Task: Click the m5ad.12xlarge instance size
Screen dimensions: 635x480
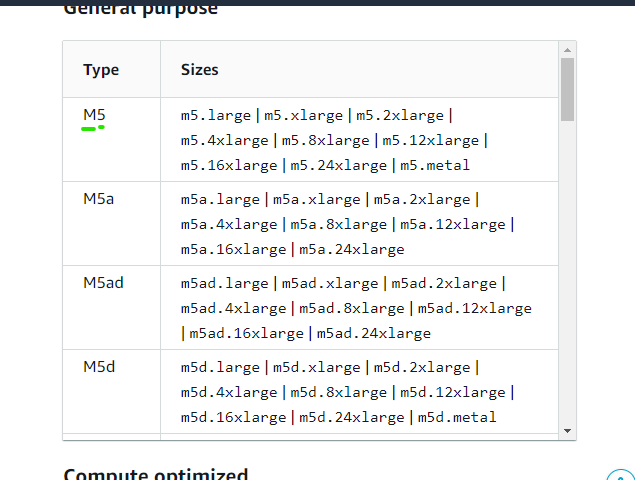Action: pos(475,308)
